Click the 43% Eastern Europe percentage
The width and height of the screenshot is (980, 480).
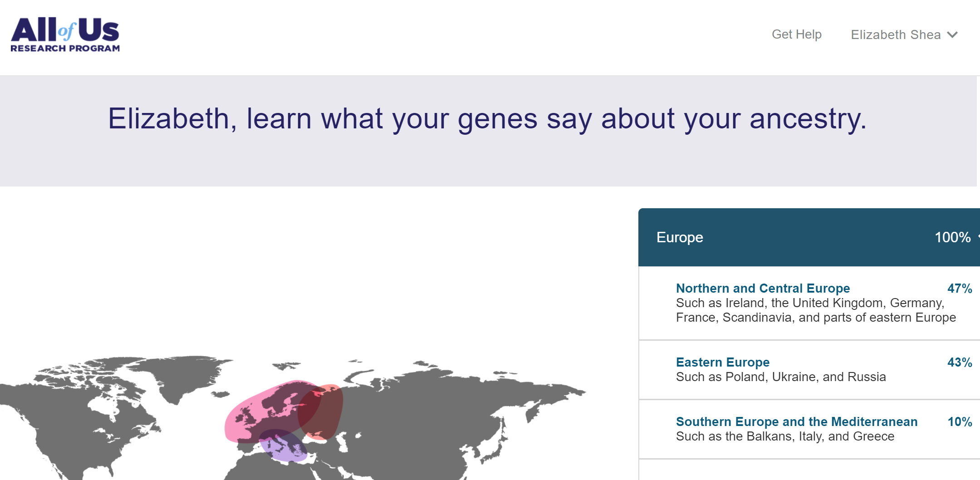(960, 362)
